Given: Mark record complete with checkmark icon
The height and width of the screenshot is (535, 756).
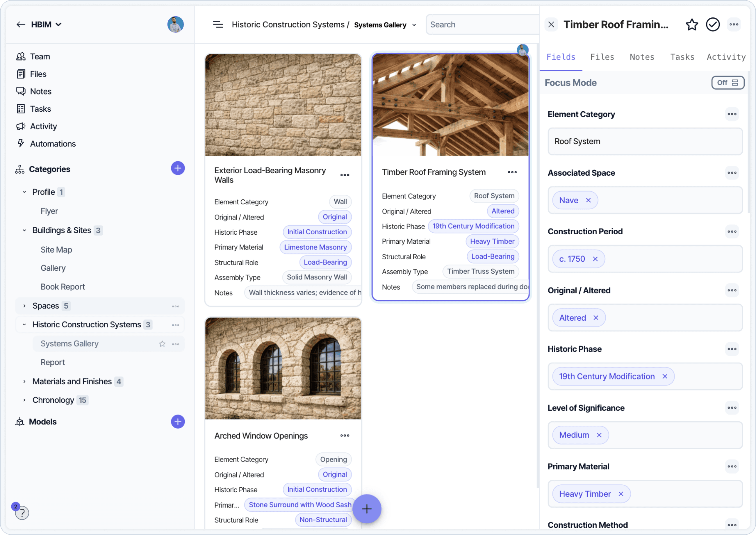Looking at the screenshot, I should [712, 25].
